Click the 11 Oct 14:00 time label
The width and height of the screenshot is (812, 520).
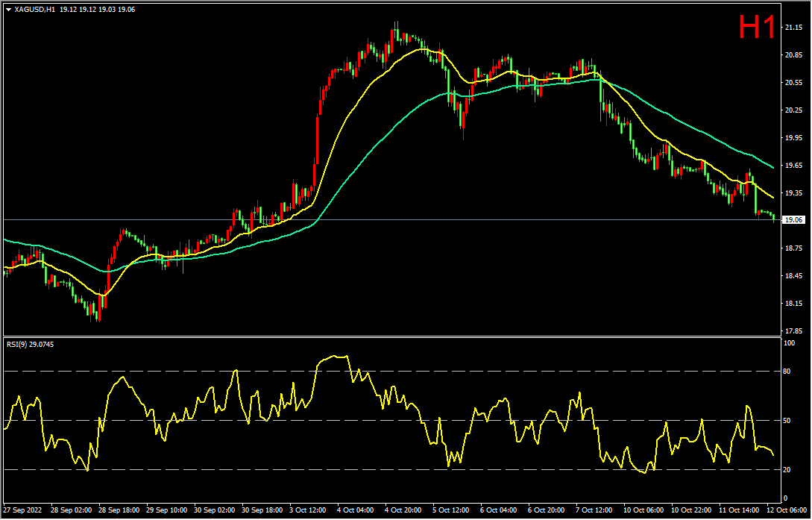[x=740, y=510]
